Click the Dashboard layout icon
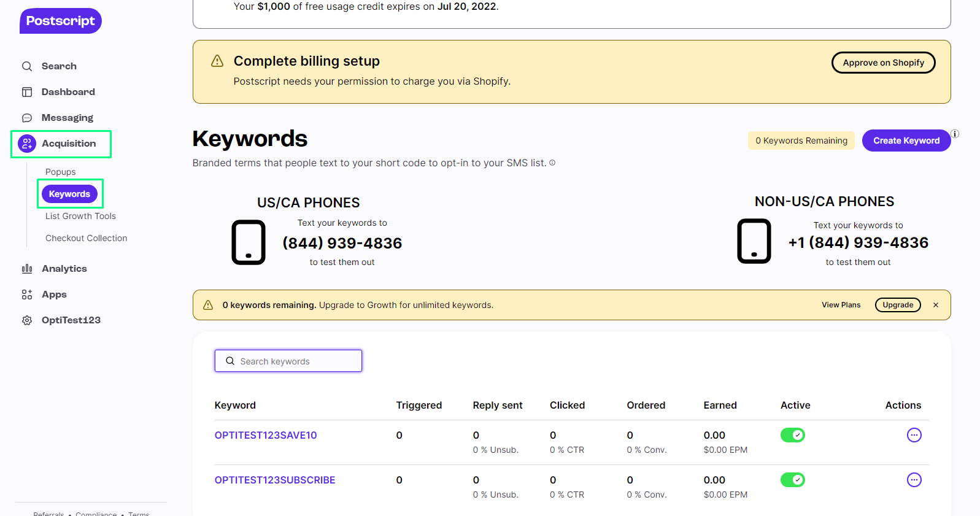This screenshot has height=516, width=980. 27,92
